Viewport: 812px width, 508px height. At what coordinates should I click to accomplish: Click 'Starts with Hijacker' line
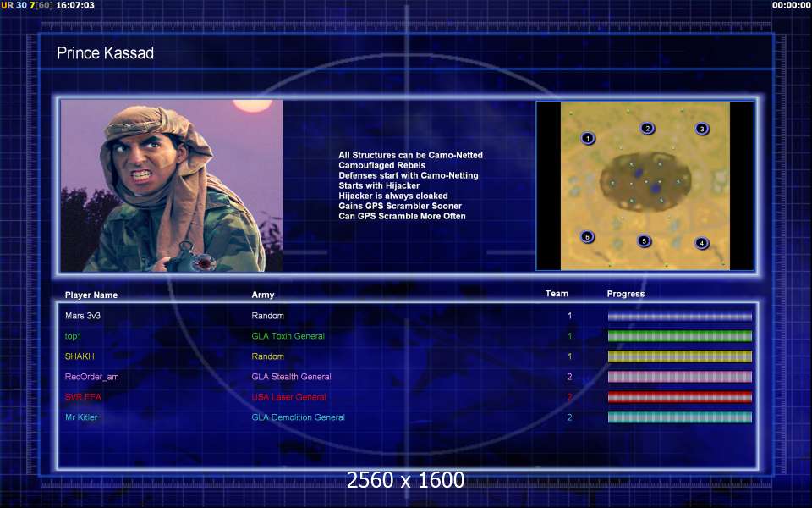pyautogui.click(x=379, y=185)
